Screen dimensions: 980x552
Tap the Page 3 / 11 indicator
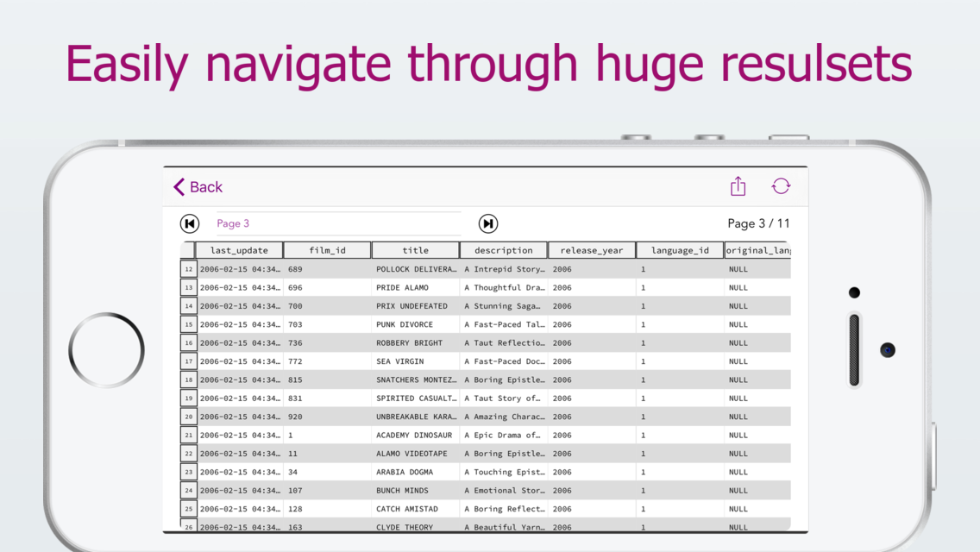click(758, 223)
